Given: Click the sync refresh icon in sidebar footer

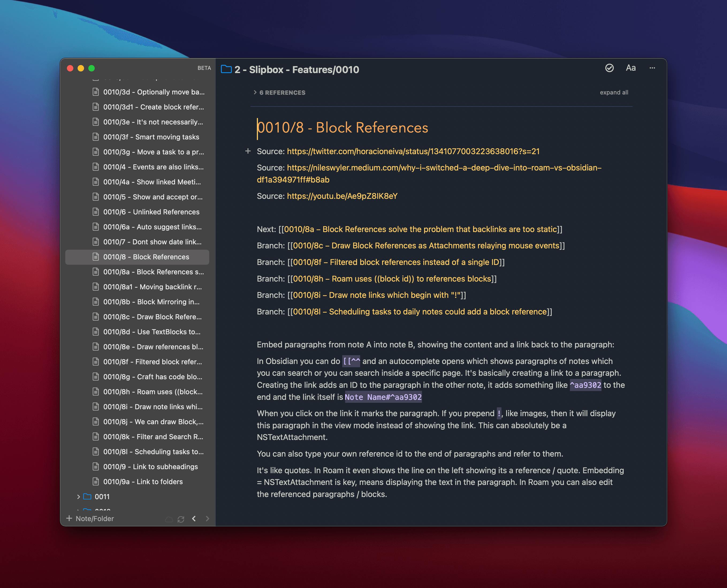Looking at the screenshot, I should pos(181,519).
